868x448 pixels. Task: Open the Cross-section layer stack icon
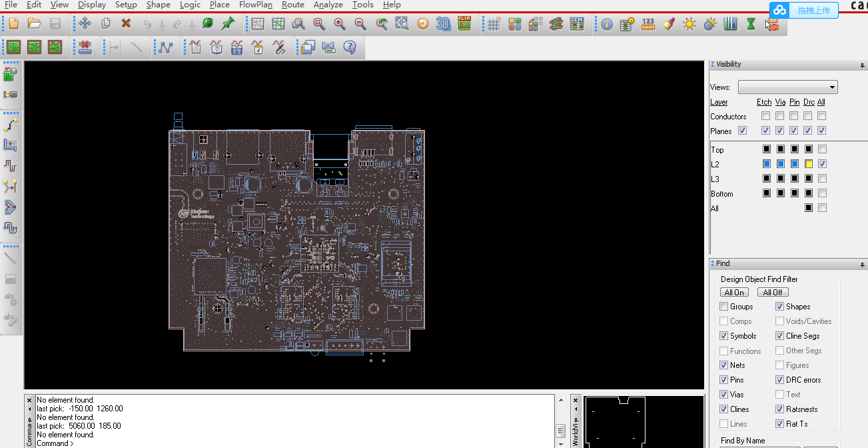pyautogui.click(x=556, y=24)
